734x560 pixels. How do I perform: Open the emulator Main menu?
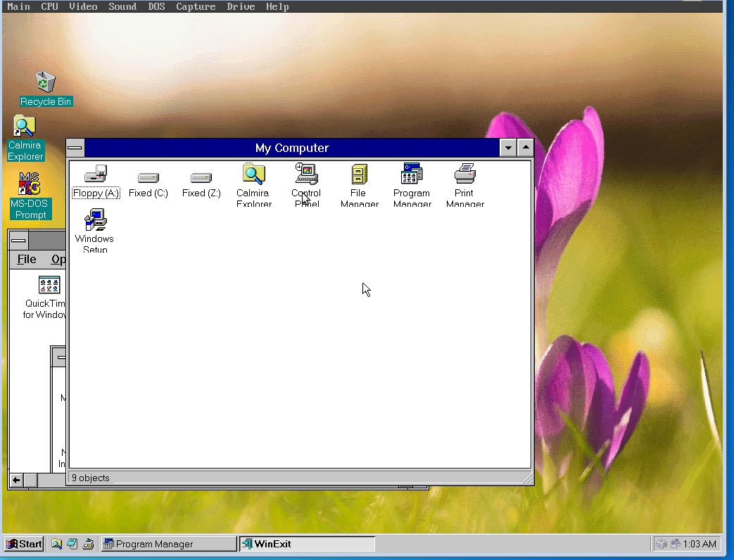(x=19, y=6)
